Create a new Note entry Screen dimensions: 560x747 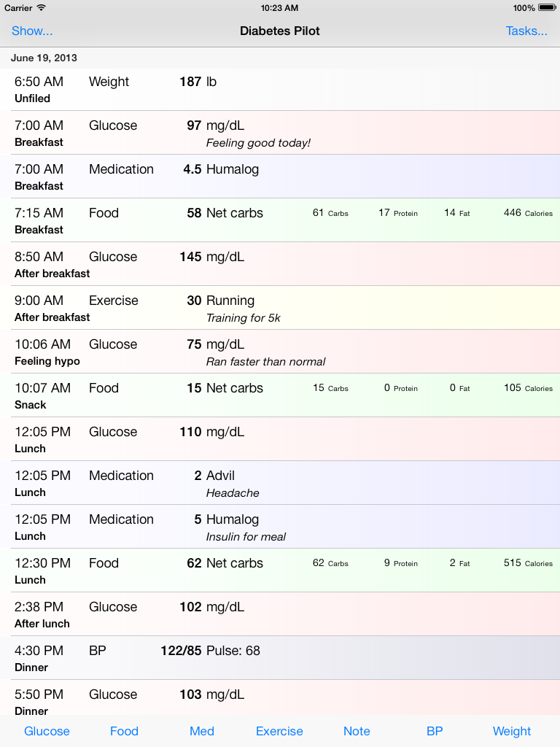(357, 731)
